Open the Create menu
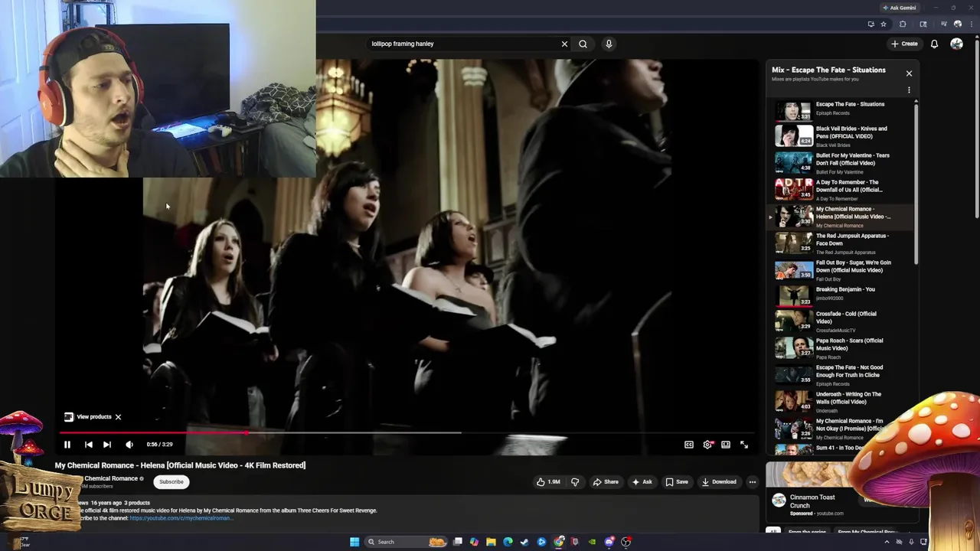 [904, 44]
